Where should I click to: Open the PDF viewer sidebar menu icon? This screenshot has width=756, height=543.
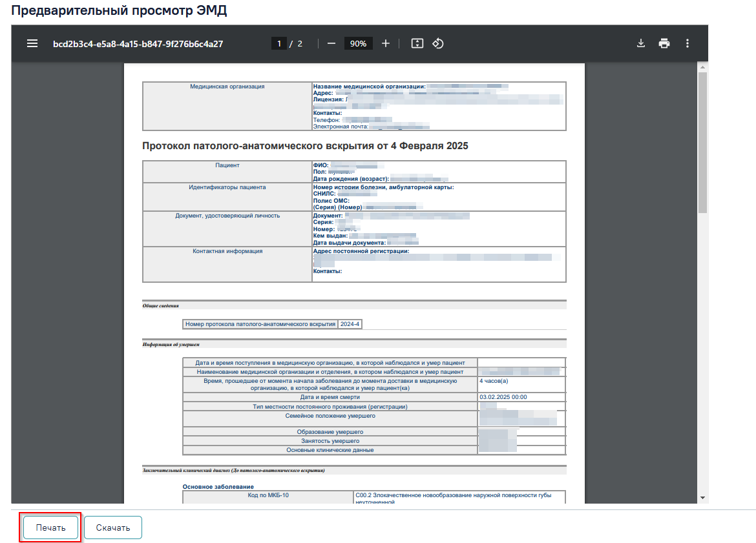point(32,43)
